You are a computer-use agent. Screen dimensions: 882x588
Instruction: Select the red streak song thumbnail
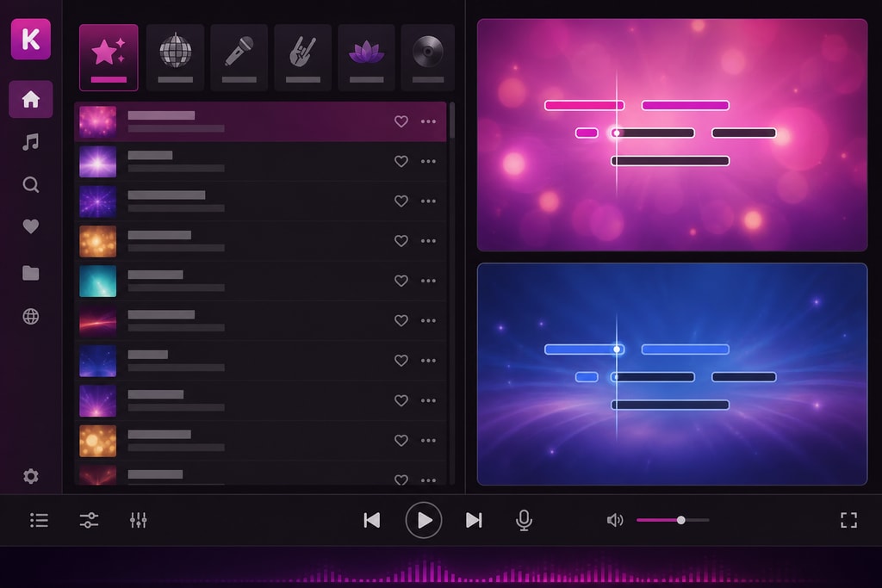[98, 321]
